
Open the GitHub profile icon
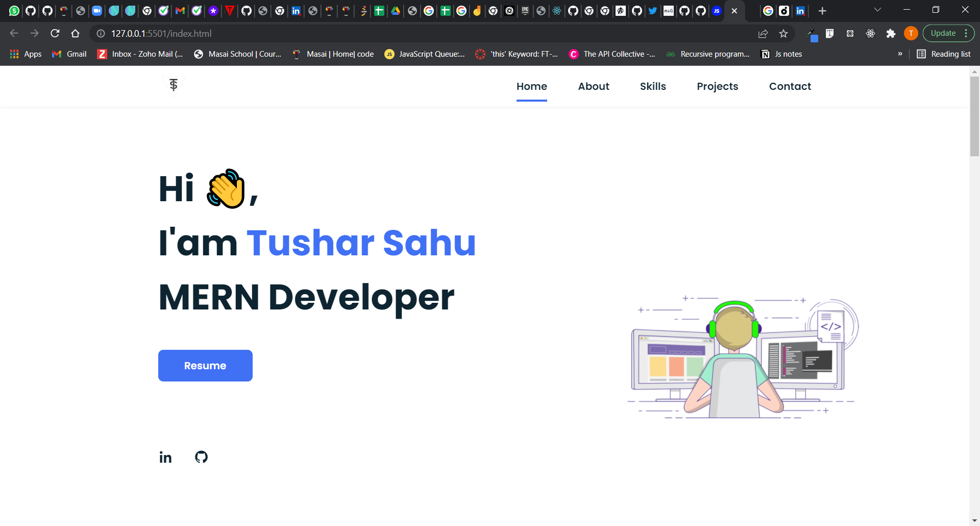[201, 457]
